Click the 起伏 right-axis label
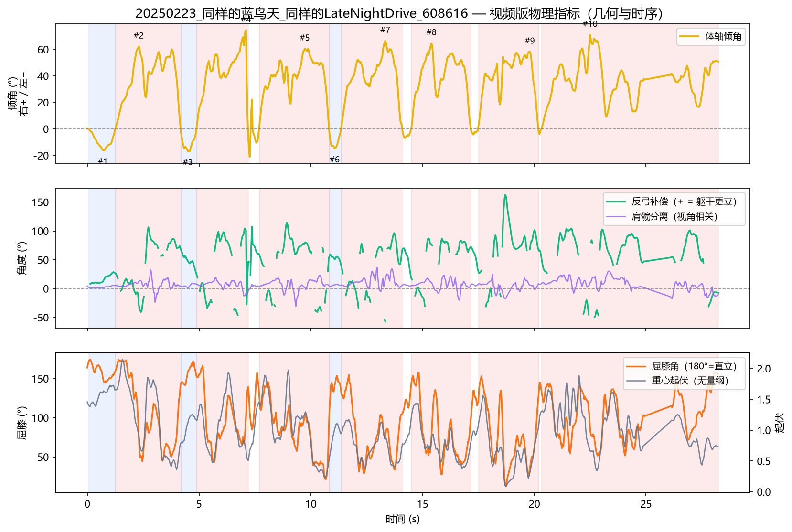The width and height of the screenshot is (792, 532). coord(780,423)
